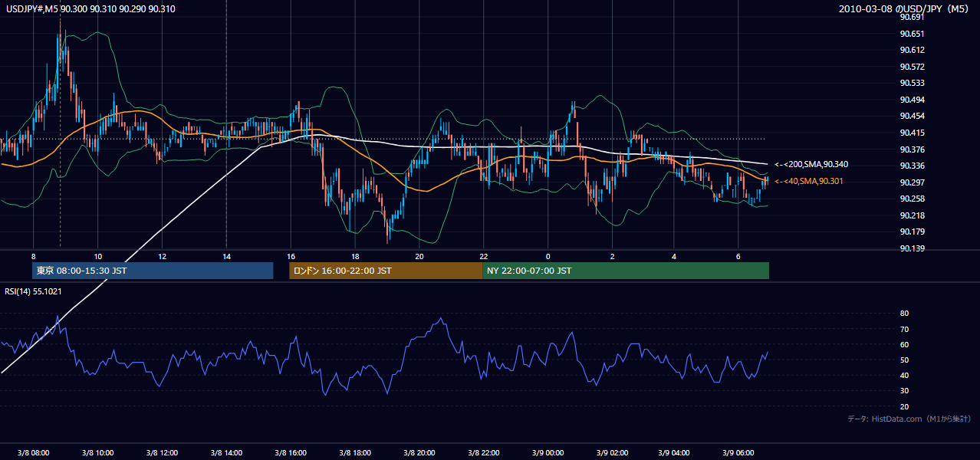Click the 3/8 10:00 date label
Viewport: 980px width, 460px height.
point(97,452)
